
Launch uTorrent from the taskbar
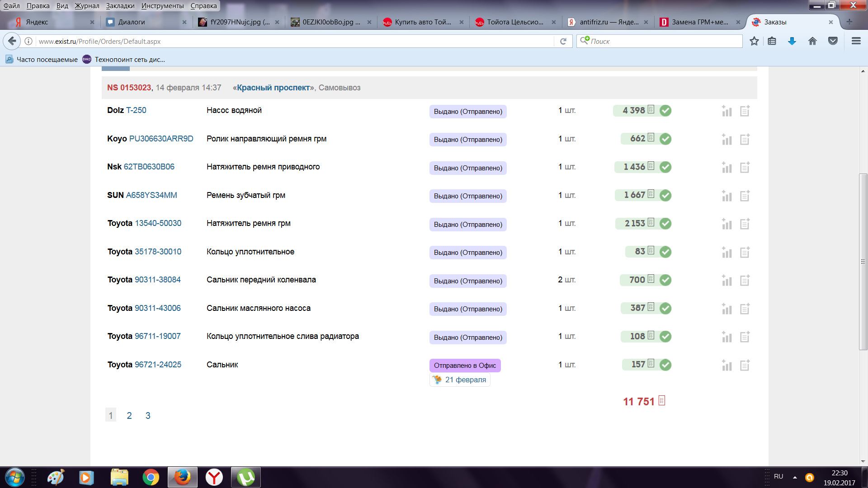pyautogui.click(x=245, y=477)
